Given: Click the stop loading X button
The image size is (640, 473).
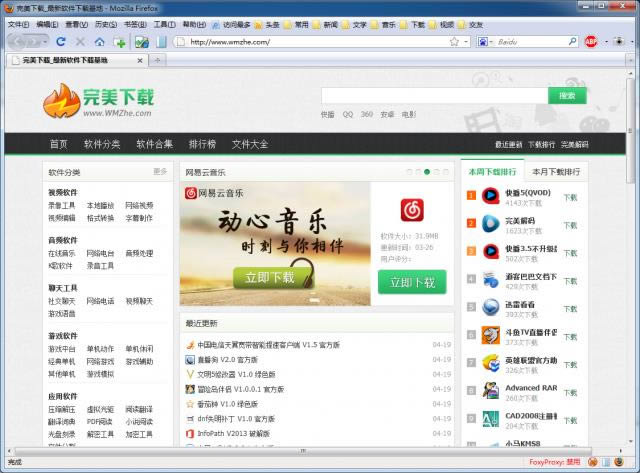Looking at the screenshot, I should (x=80, y=42).
